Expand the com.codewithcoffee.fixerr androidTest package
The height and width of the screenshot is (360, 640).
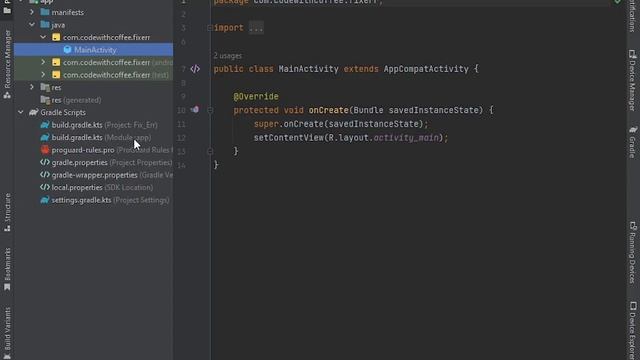click(43, 62)
